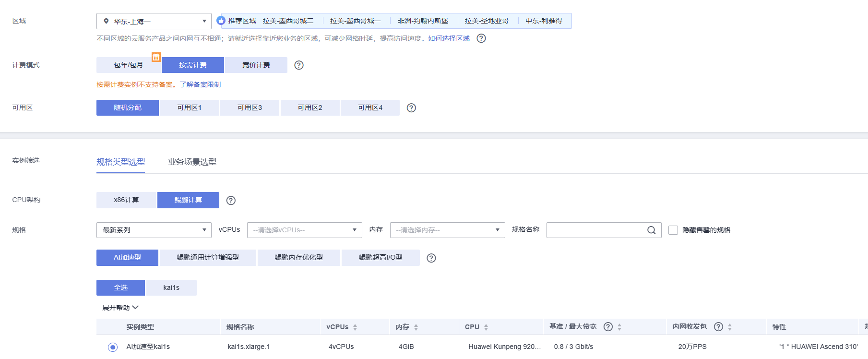The image size is (868, 359).
Task: Click the search icon in 规格名称 field
Action: click(x=651, y=230)
